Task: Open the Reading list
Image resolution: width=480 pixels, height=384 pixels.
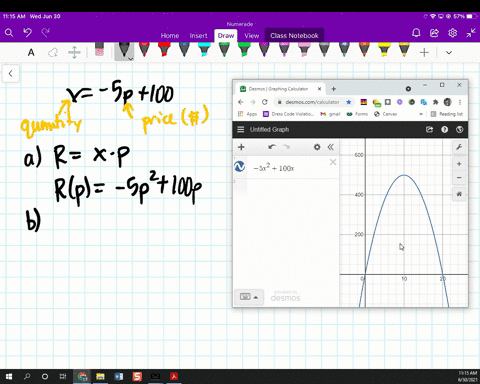Action: pos(447,114)
